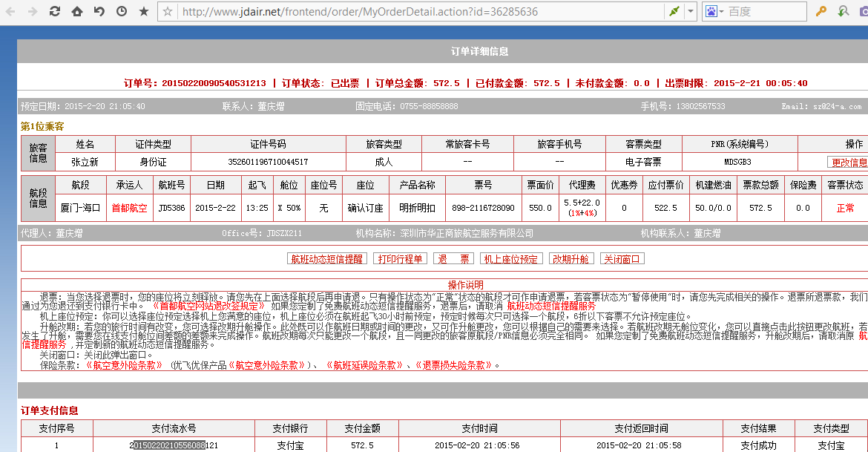Open browsing history clock icon
868x452 pixels.
pos(121,11)
